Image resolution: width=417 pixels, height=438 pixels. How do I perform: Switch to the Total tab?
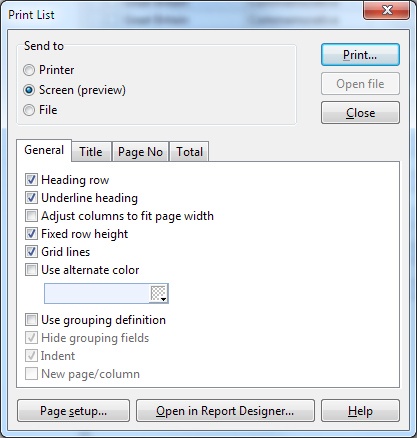[189, 152]
